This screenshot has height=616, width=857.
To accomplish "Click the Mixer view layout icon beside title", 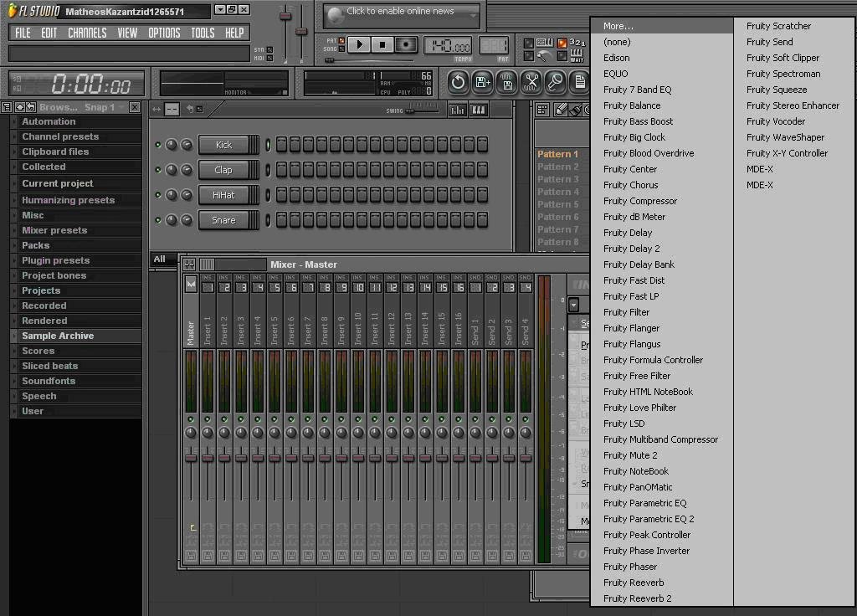I will tap(207, 264).
